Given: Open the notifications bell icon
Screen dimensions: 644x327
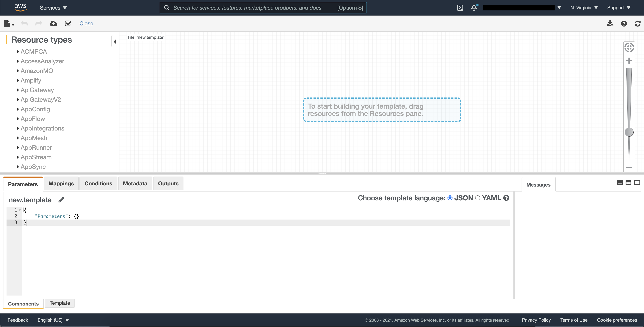Looking at the screenshot, I should coord(474,8).
